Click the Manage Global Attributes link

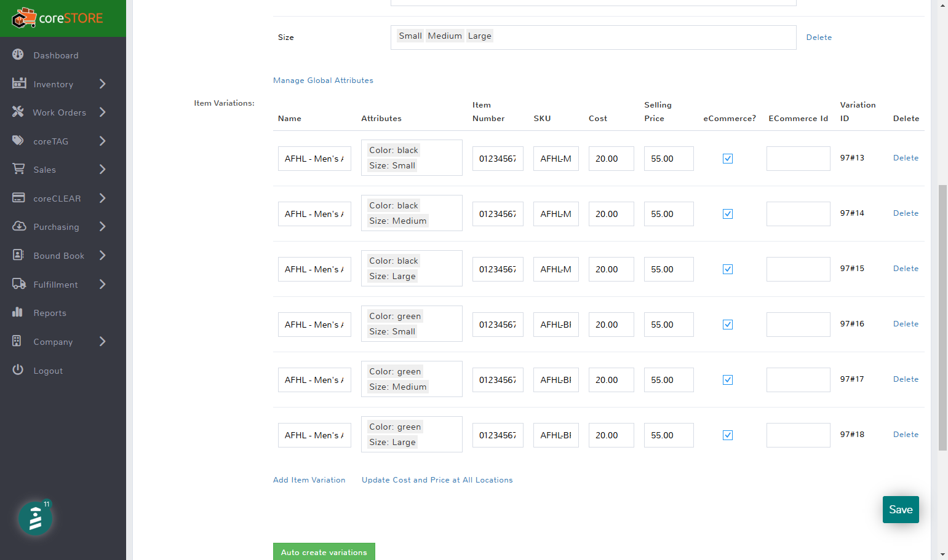coord(323,81)
